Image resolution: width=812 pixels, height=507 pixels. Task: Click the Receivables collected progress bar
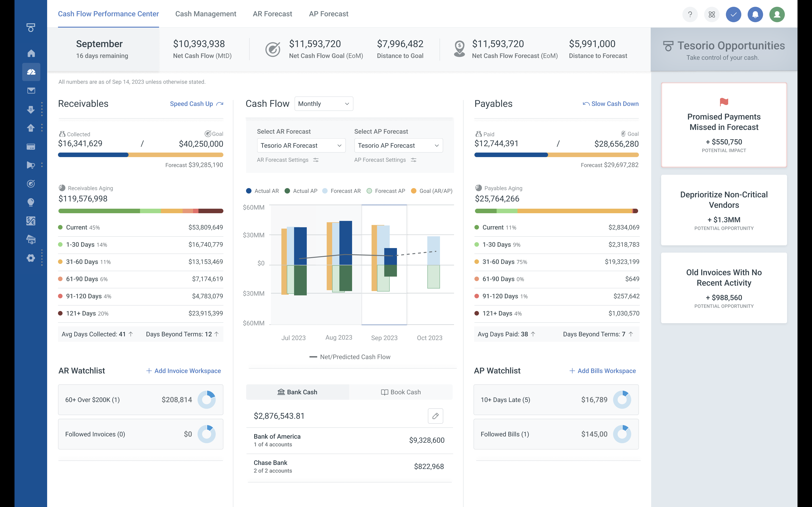[140, 155]
